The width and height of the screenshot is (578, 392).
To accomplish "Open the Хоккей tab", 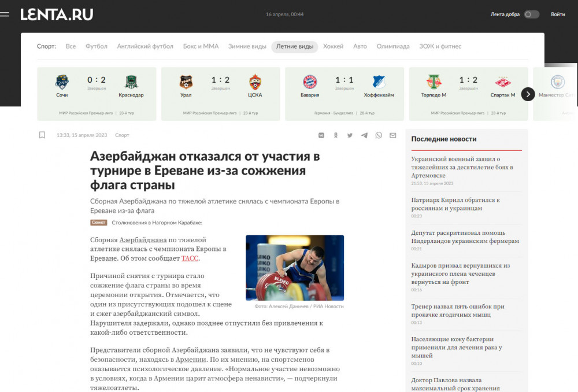I will [334, 46].
